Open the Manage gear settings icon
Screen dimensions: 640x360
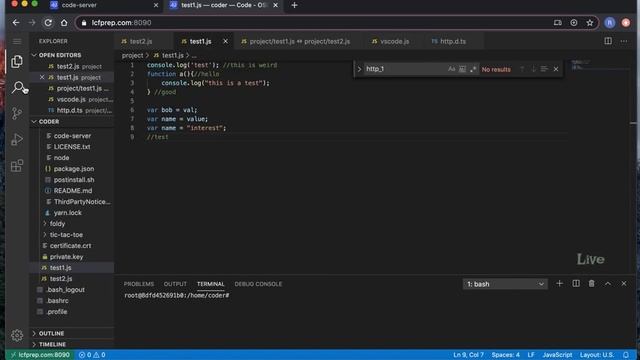tap(17, 335)
